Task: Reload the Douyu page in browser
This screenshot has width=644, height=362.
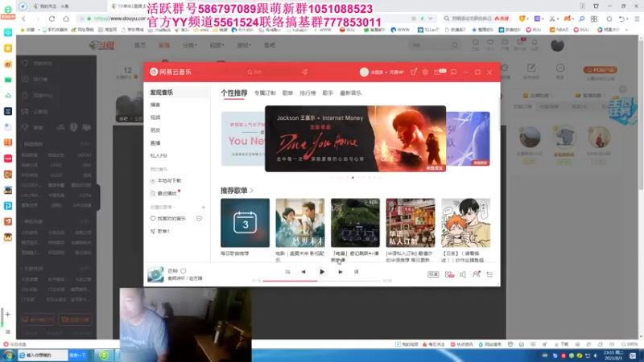Action: click(52, 19)
